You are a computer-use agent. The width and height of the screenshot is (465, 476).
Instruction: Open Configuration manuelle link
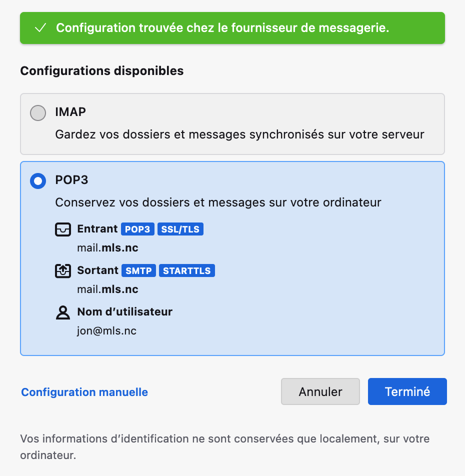[x=84, y=392]
